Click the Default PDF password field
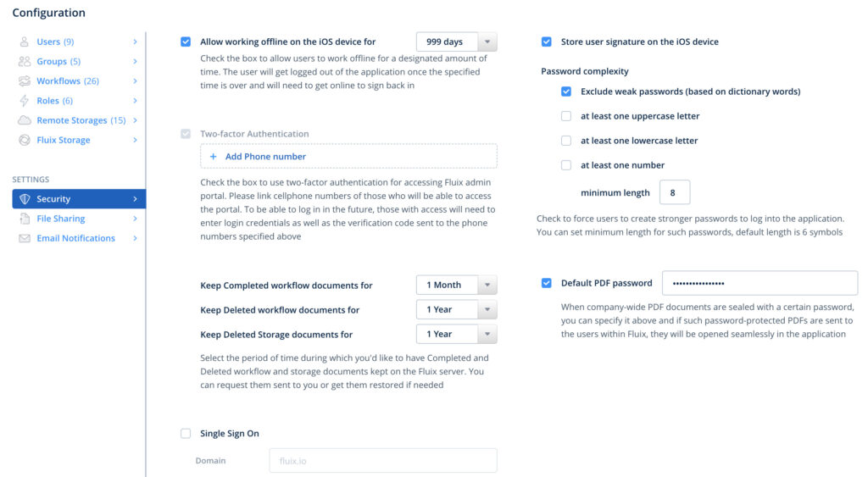This screenshot has width=868, height=477. [x=759, y=283]
